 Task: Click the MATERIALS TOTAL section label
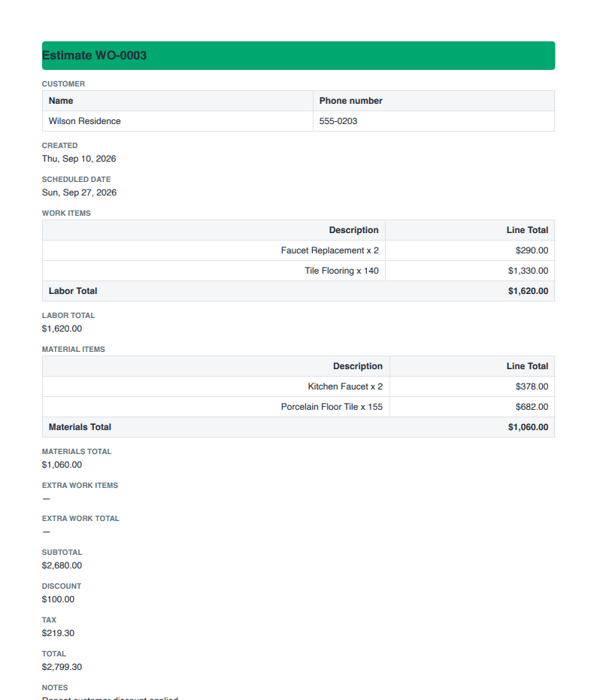pyautogui.click(x=77, y=452)
